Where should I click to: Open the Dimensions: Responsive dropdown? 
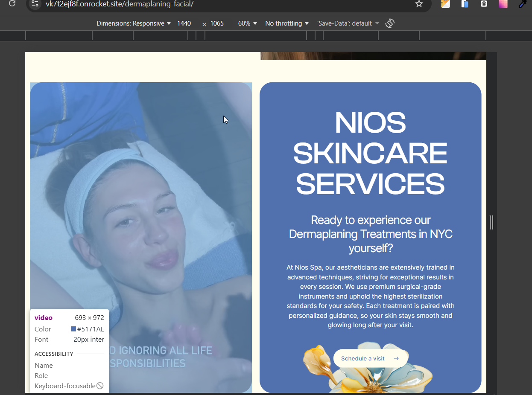[x=134, y=23]
